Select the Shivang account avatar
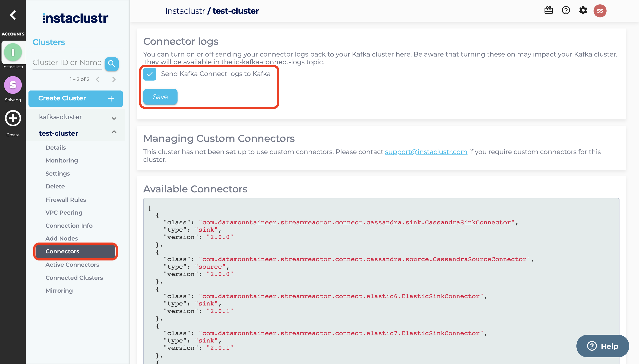639x364 pixels. 13,85
